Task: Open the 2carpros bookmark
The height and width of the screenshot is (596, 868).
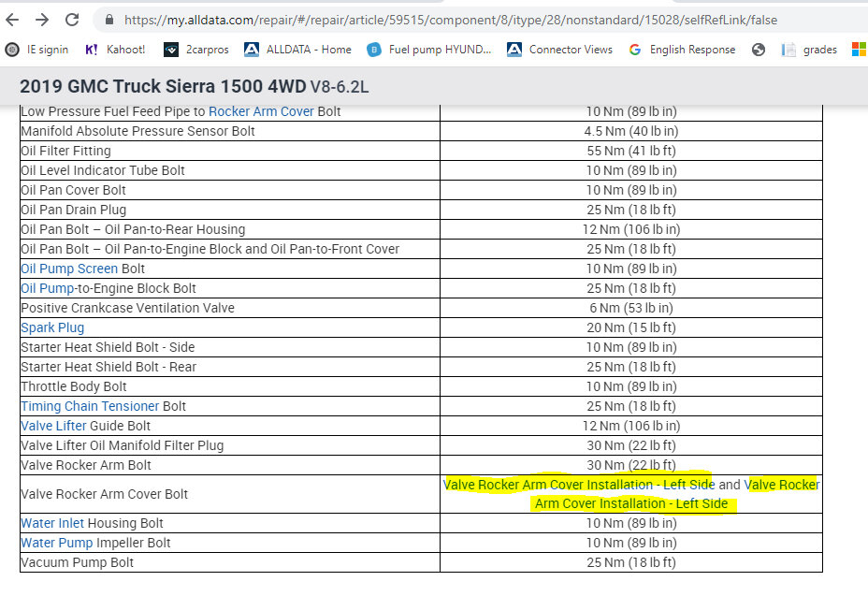Action: [196, 50]
